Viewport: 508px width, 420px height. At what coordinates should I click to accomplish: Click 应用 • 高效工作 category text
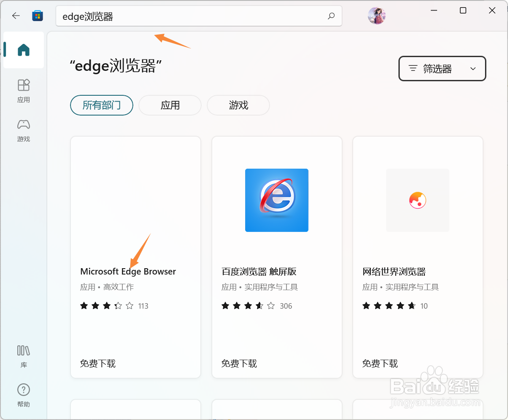tap(107, 287)
